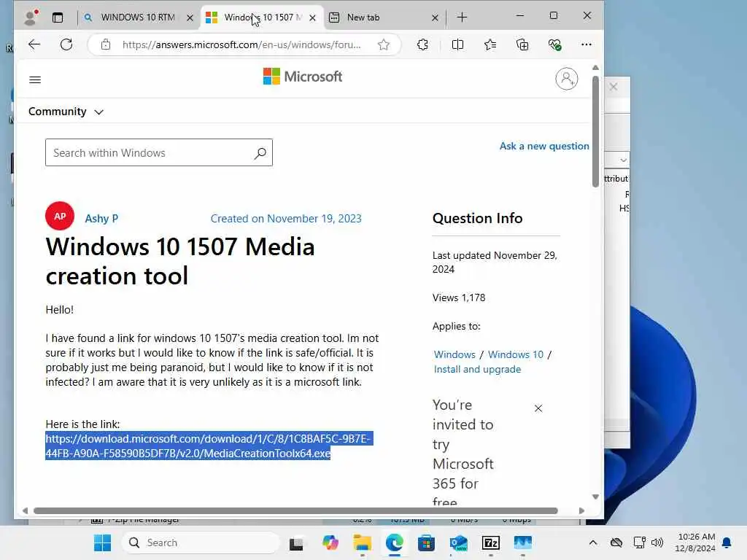The height and width of the screenshot is (560, 747).
Task: Open the Windows Start button
Action: click(102, 542)
